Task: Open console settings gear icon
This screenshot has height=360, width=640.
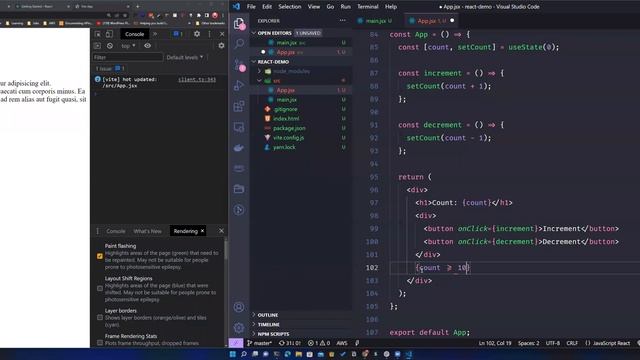Action: tap(221, 46)
